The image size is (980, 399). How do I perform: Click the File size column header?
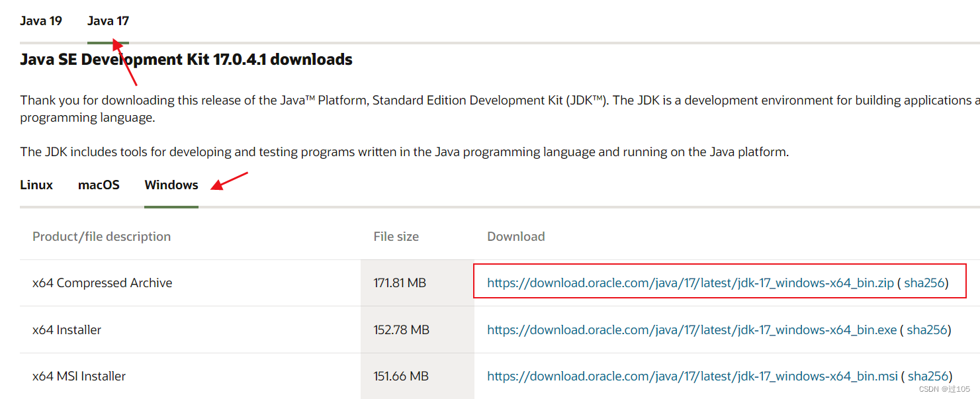[396, 236]
